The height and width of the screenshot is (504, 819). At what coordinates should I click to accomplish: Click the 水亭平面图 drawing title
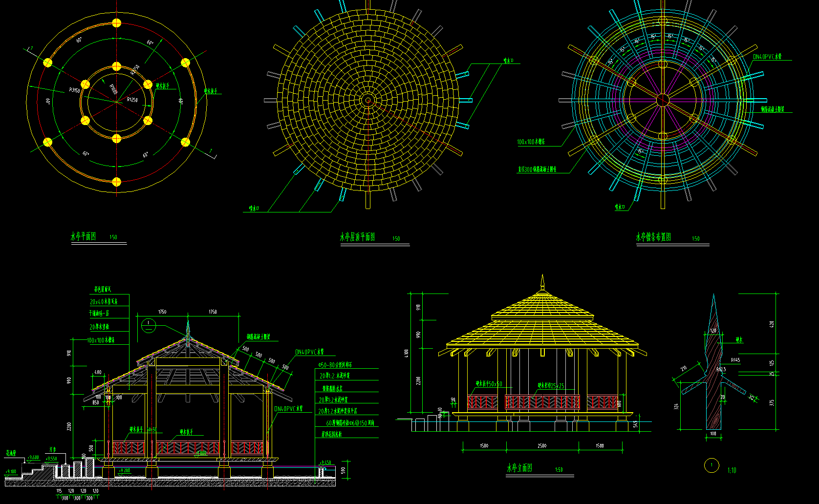[84, 237]
